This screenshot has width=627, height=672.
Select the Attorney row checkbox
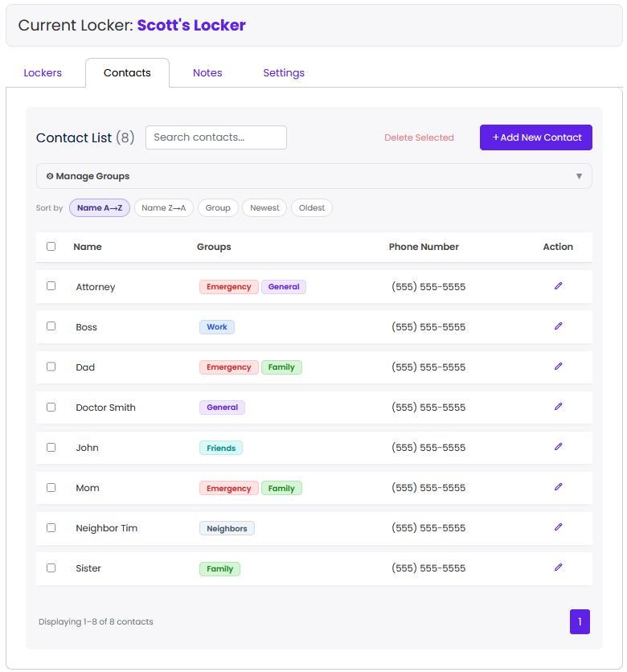click(x=51, y=286)
